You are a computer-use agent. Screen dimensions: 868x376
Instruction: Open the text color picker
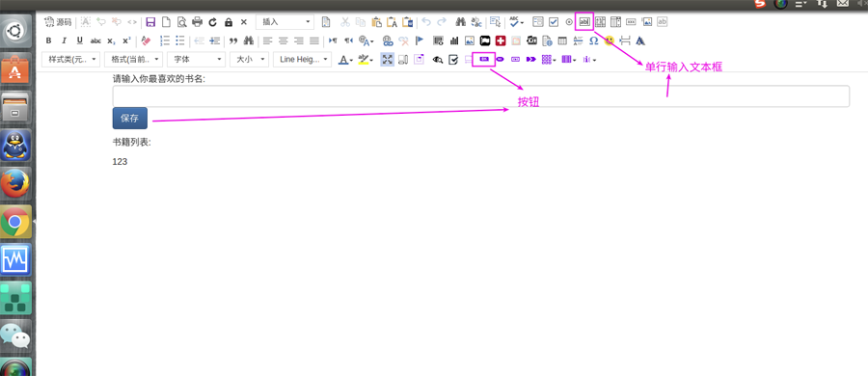[346, 59]
